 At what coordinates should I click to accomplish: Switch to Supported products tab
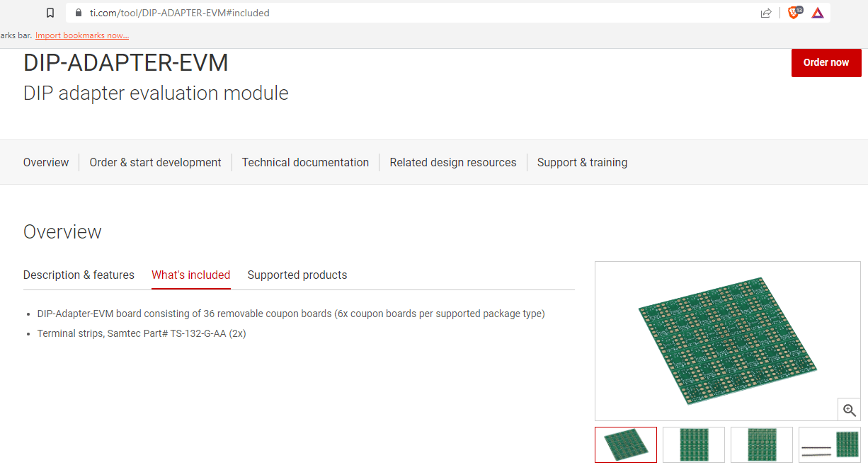297,275
